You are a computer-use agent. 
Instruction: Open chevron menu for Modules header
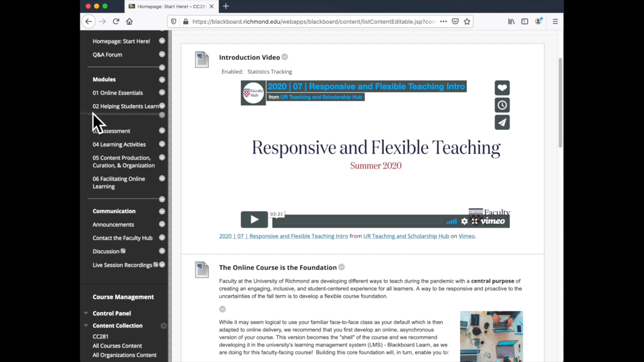(162, 80)
